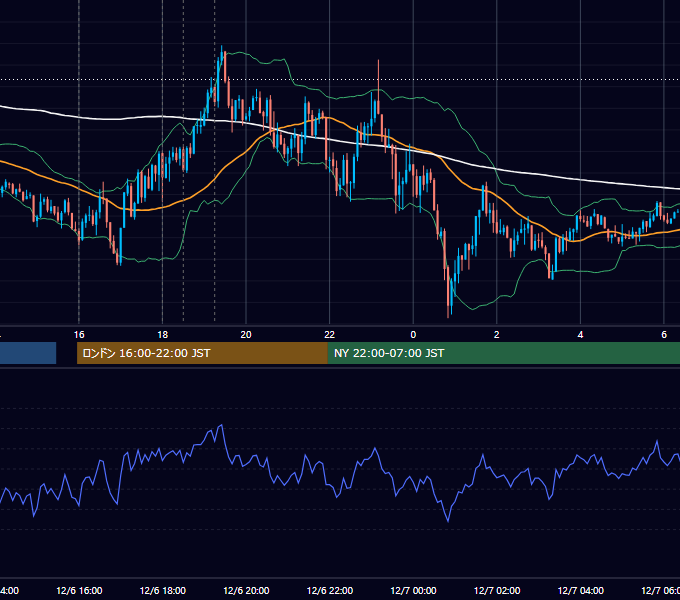Viewport: 680px width, 600px height.
Task: Click the 12/7 04:00 date label
Action: 581,591
